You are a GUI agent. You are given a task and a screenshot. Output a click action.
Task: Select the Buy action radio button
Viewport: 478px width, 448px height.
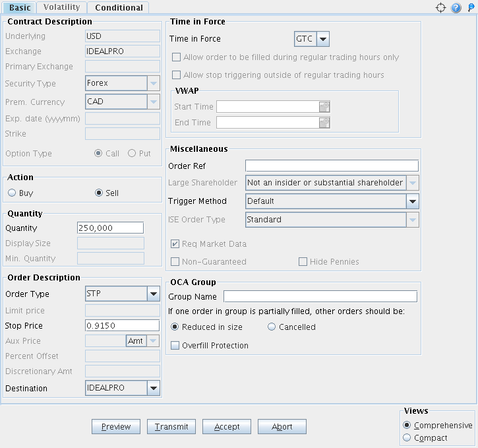(12, 193)
